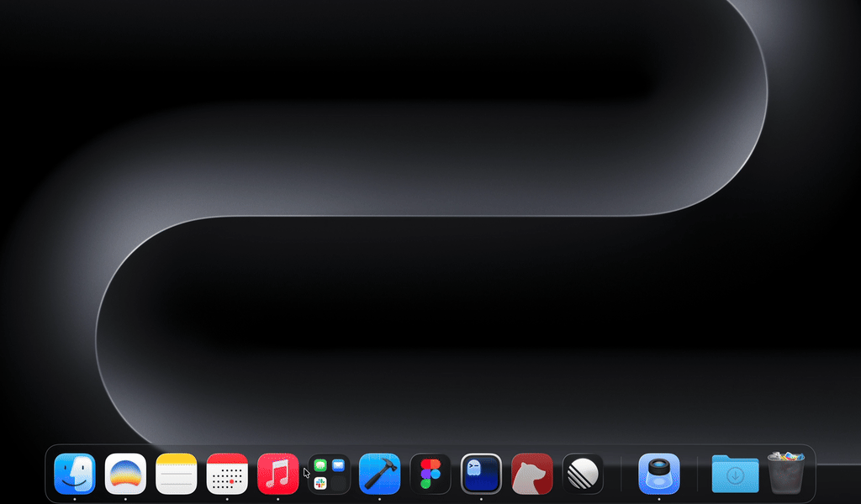Image resolution: width=861 pixels, height=504 pixels.
Task: Open Finder from the Dock
Action: (x=75, y=474)
